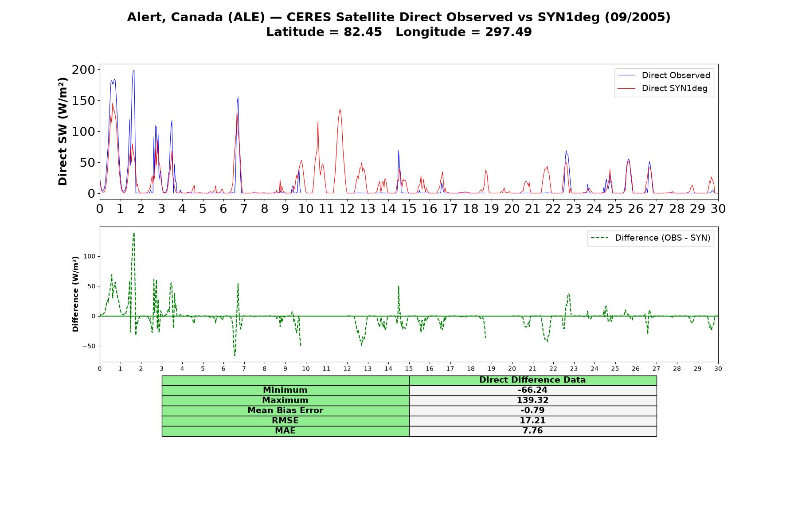
Task: Click the Minimum value -66.24 cell
Action: [532, 390]
